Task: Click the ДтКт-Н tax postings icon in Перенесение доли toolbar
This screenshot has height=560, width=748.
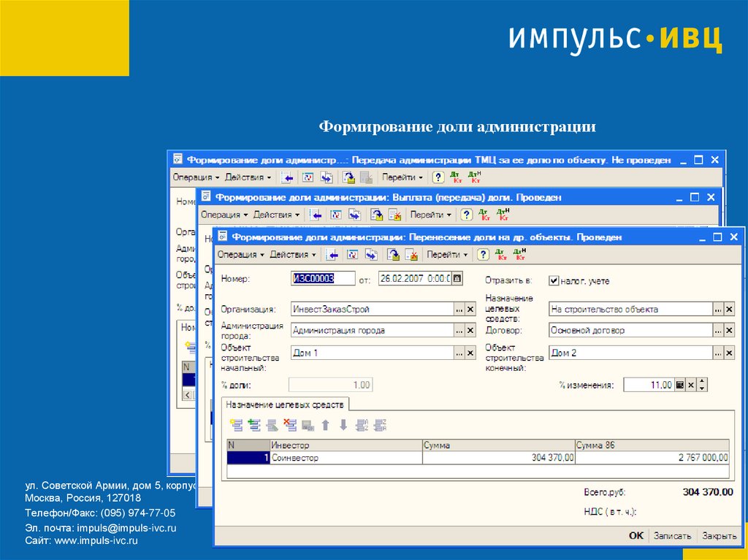Action: [x=519, y=254]
